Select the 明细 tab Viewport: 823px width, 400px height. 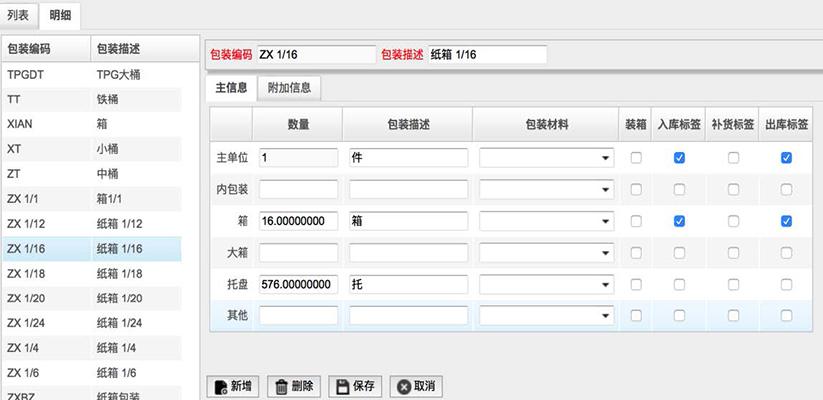point(60,15)
